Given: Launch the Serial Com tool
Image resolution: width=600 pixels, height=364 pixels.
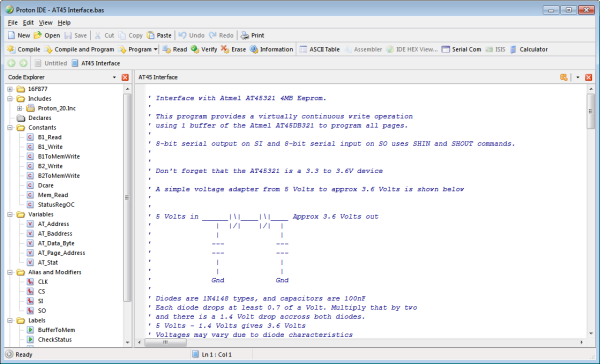Looking at the screenshot, I should tap(461, 49).
